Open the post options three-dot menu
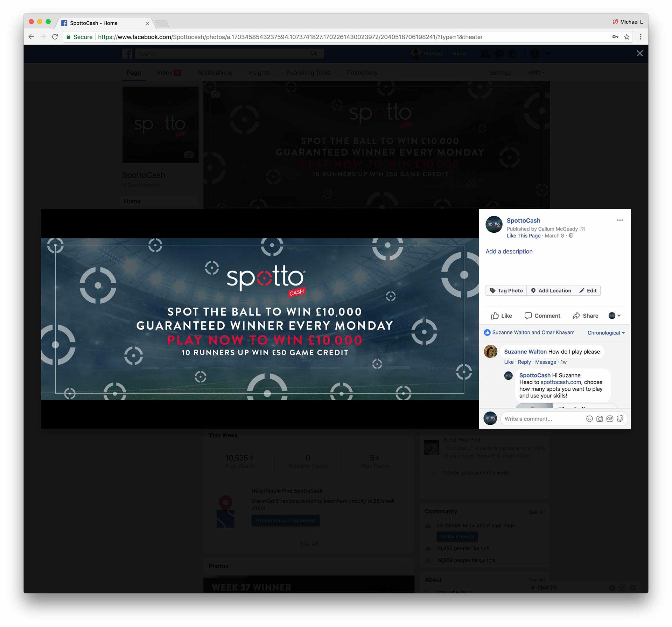The width and height of the screenshot is (672, 627). [620, 220]
